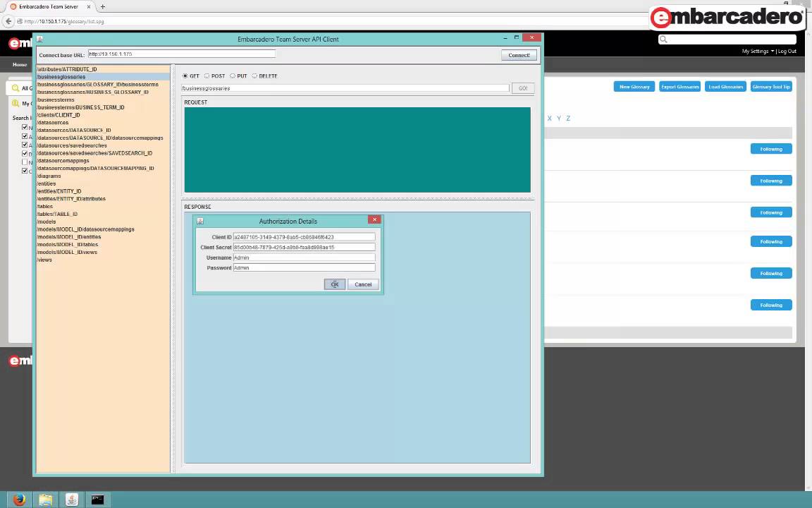The height and width of the screenshot is (508, 812).
Task: Close the Authorization Details dialog
Action: point(374,220)
